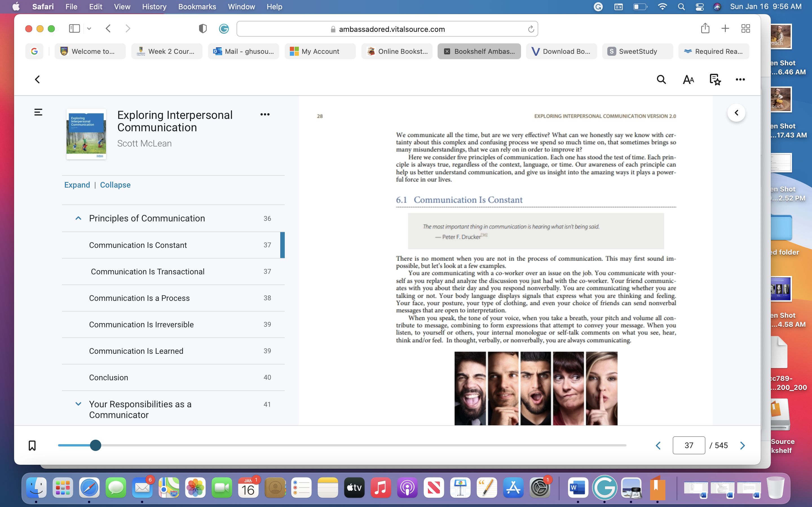Expand Your Responsibilities as a Communicator
812x507 pixels.
point(78,404)
